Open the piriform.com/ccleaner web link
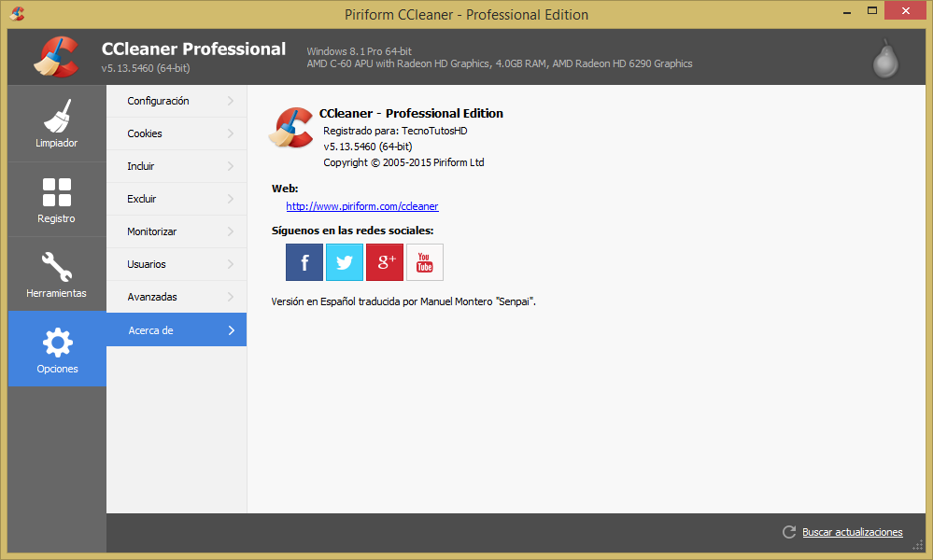 (361, 206)
